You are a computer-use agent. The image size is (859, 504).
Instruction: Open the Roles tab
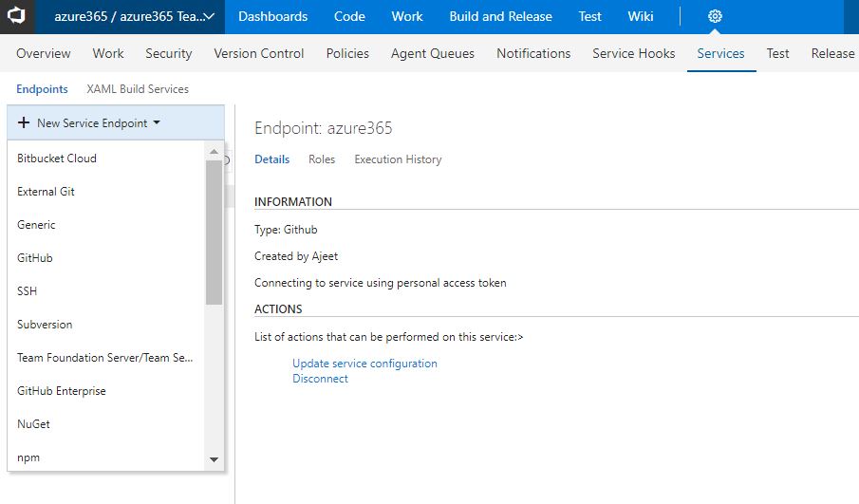click(322, 159)
